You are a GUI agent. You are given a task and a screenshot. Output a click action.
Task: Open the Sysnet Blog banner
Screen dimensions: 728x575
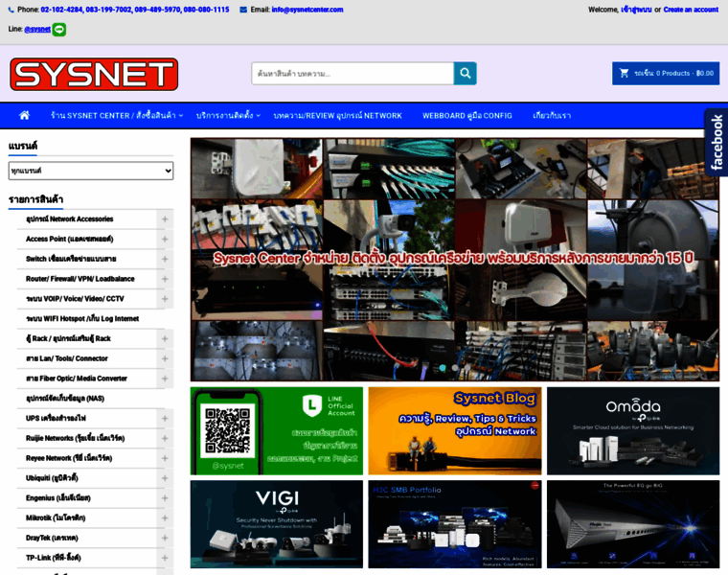click(455, 431)
